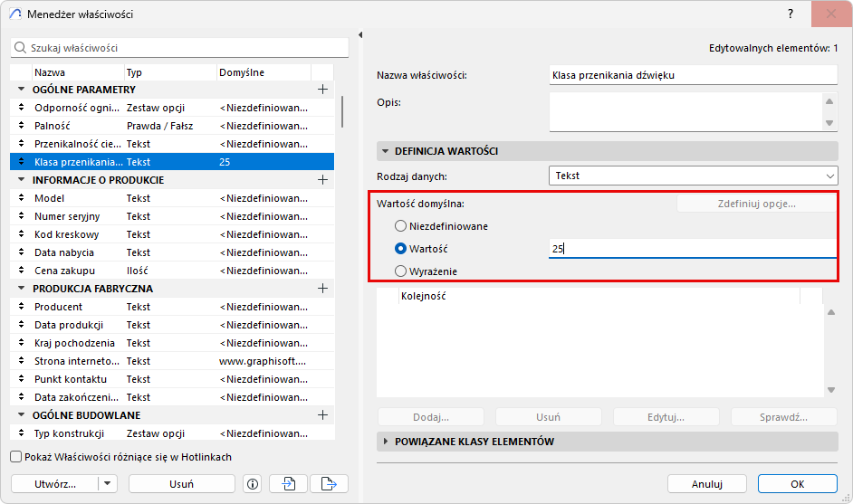Click the reorder handle of Data nabycia row
The height and width of the screenshot is (504, 853).
21,252
